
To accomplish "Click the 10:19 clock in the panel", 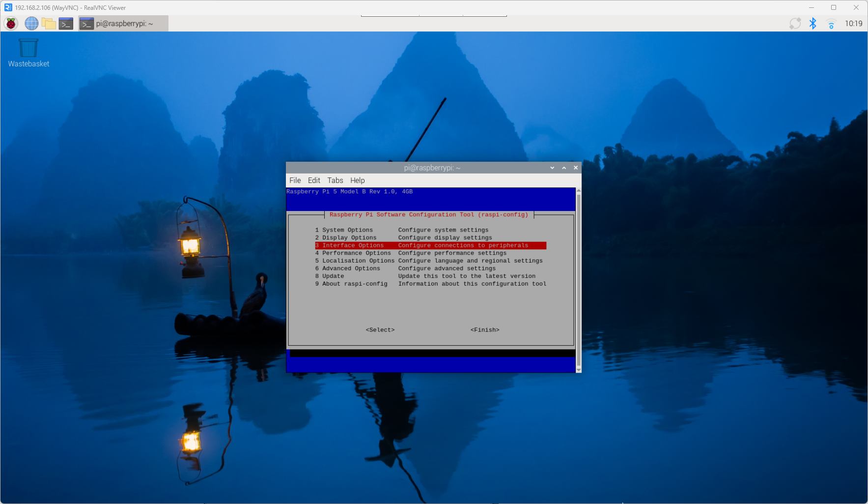I will 853,23.
